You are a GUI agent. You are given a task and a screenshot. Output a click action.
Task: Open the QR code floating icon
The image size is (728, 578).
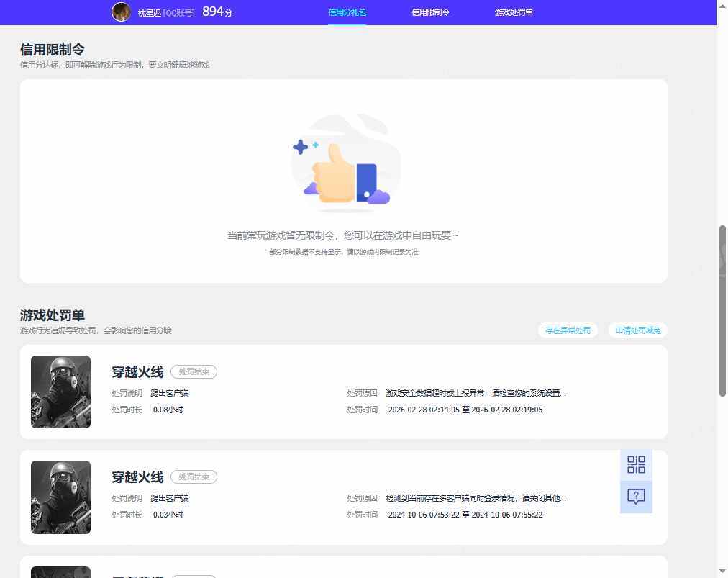636,464
